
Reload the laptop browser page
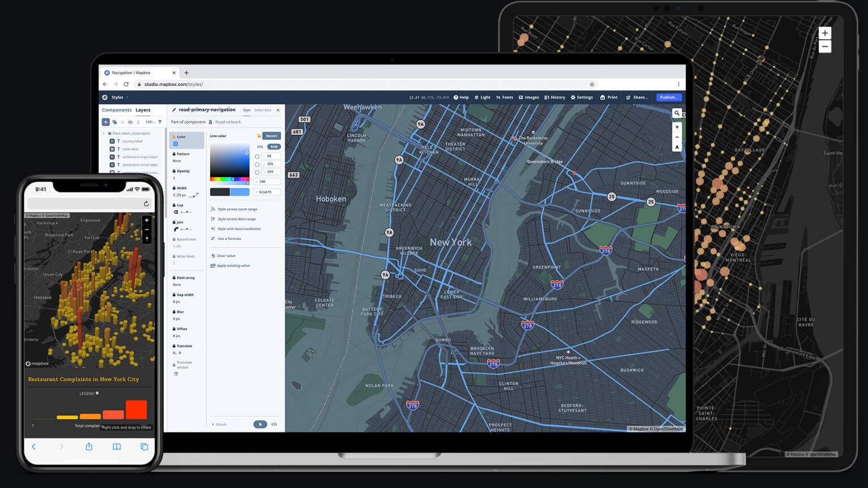(x=126, y=84)
